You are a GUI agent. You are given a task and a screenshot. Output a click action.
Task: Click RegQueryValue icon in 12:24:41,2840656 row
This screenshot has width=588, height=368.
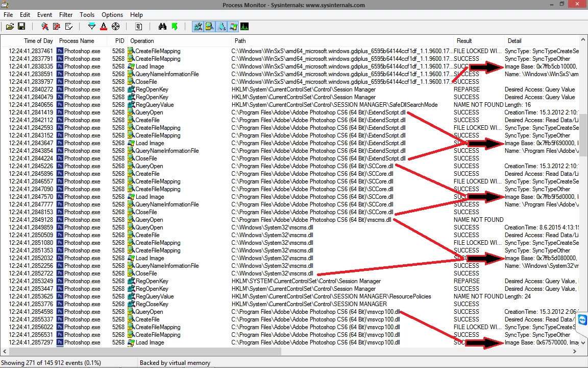(x=131, y=105)
